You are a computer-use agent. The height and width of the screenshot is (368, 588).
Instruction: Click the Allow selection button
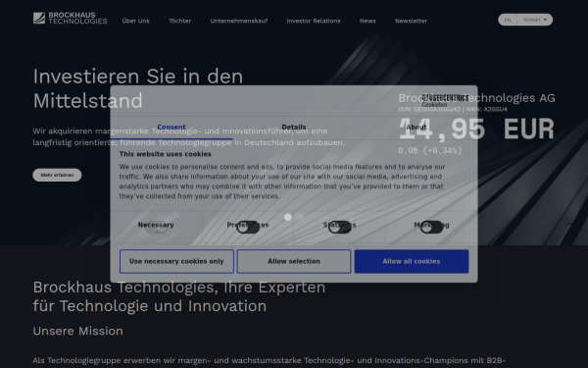(x=294, y=261)
